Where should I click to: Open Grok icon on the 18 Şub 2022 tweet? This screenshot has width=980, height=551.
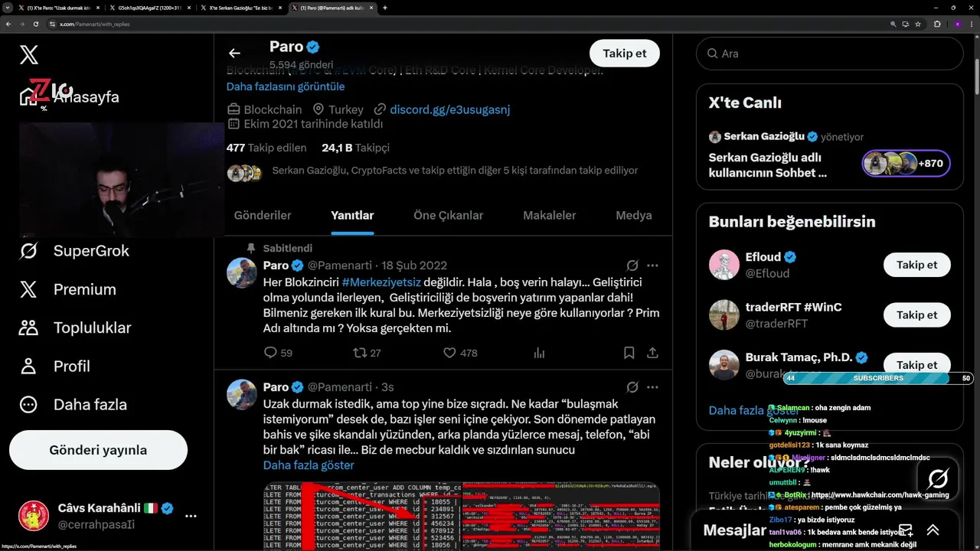632,266
